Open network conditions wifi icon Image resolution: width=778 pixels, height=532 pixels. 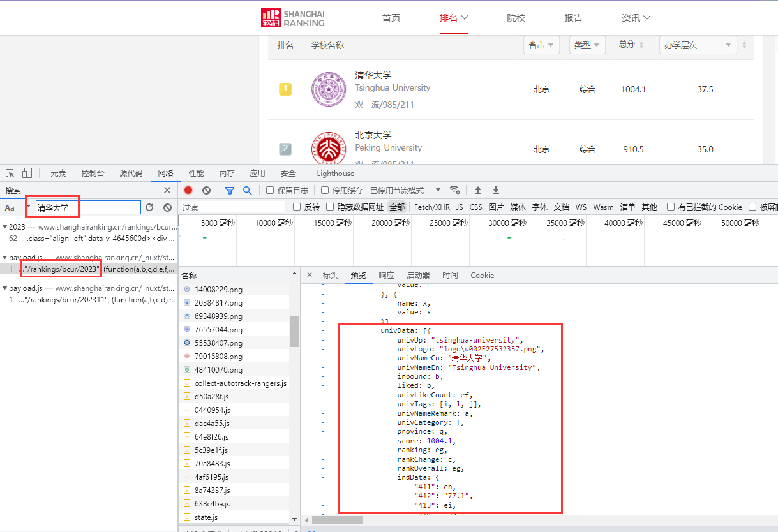454,190
